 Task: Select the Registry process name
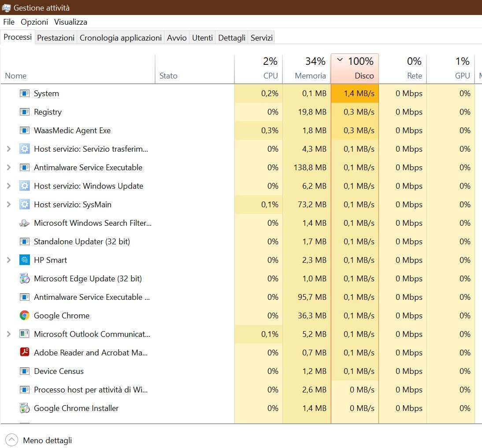click(x=48, y=112)
